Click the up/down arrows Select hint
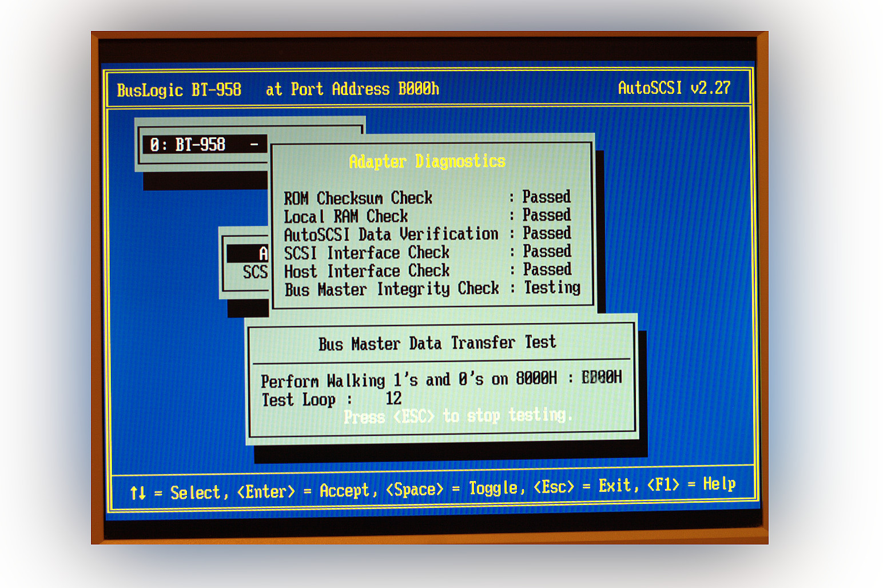Screen dimensions: 883x588 pyautogui.click(x=178, y=492)
